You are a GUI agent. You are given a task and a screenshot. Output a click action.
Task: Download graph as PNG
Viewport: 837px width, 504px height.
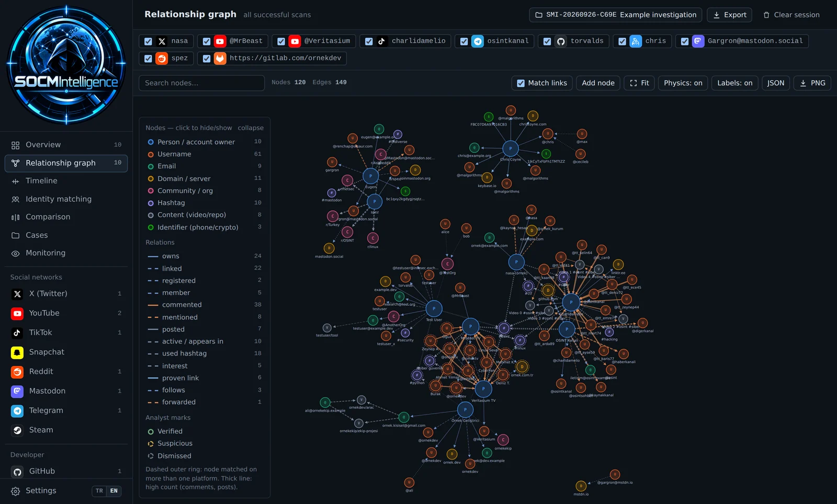812,83
